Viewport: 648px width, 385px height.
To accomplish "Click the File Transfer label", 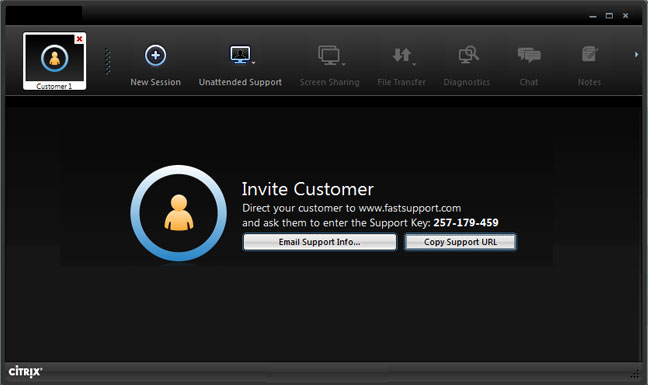I will [401, 82].
